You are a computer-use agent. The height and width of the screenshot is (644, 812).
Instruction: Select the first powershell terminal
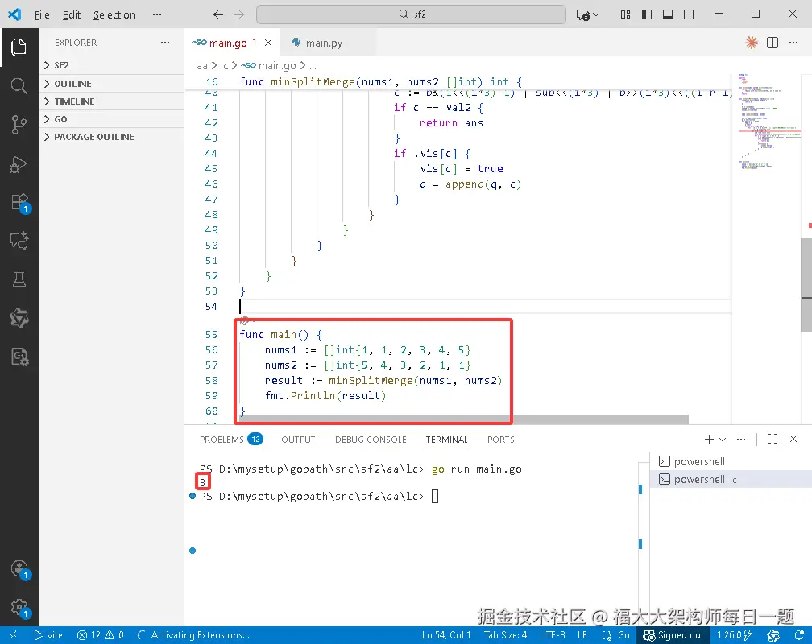coord(731,461)
